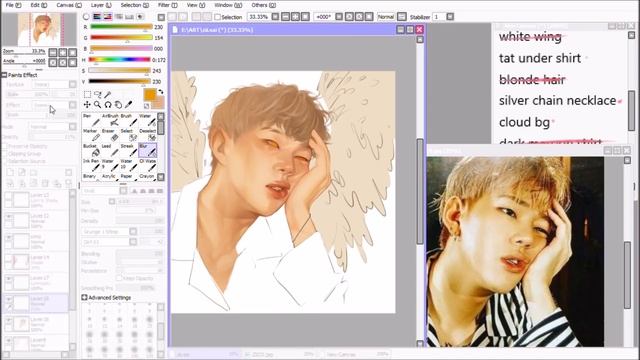This screenshot has width=640, height=360.
Task: Expand the Advanced Settings section
Action: click(x=84, y=298)
